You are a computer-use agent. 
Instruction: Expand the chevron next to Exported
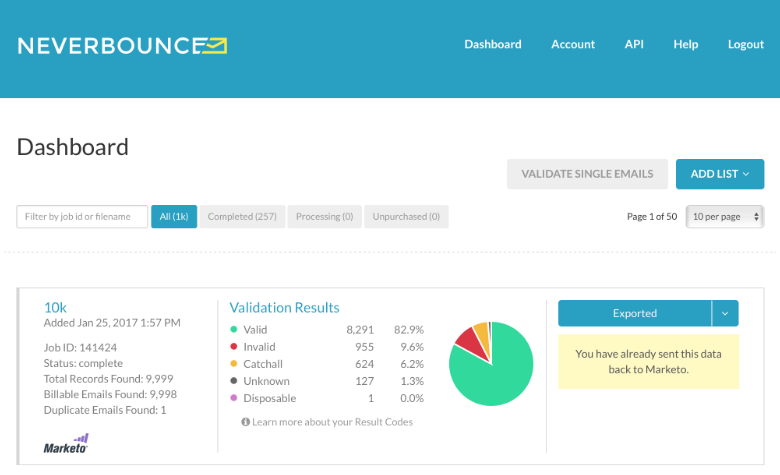[x=725, y=313]
